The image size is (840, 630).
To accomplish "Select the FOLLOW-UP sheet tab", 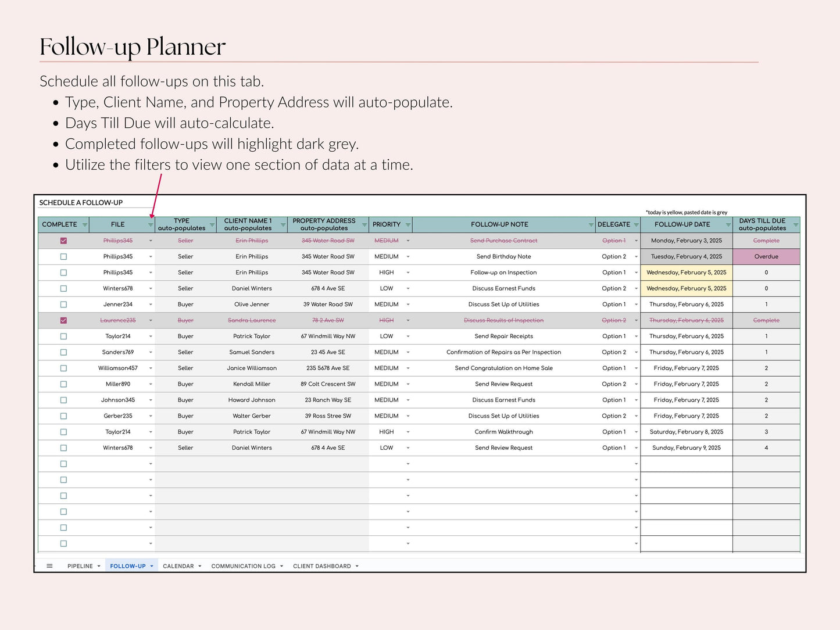I will click(x=128, y=566).
